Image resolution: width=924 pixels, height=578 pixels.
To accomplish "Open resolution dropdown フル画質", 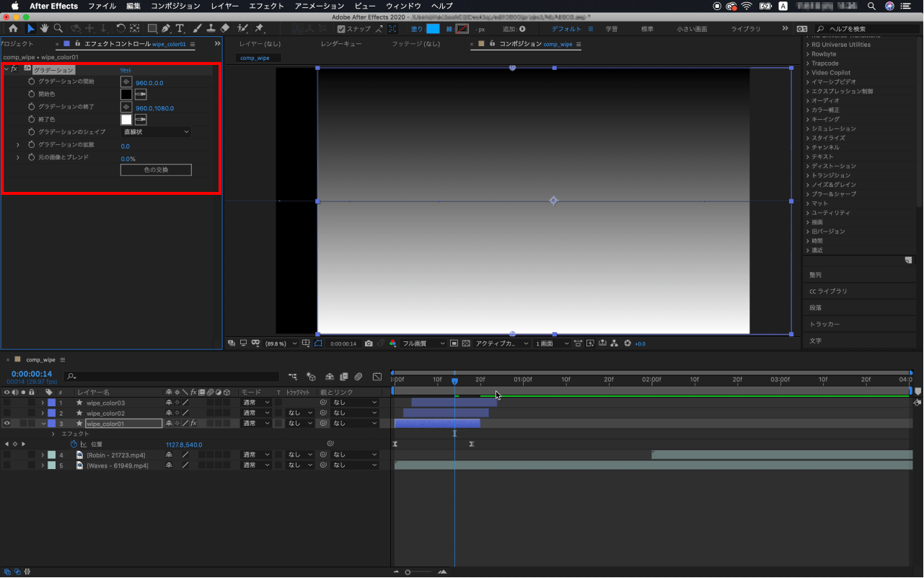I will pyautogui.click(x=423, y=343).
